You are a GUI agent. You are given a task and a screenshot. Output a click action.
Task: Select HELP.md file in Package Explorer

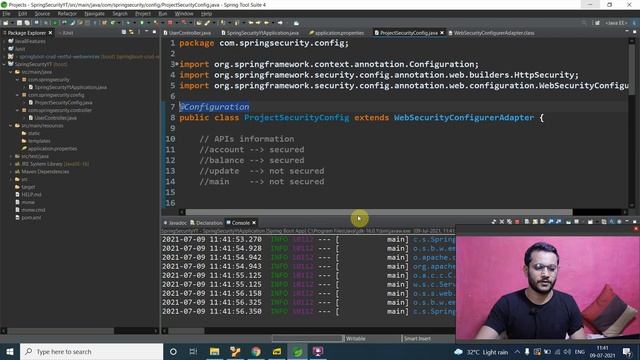[x=31, y=195]
